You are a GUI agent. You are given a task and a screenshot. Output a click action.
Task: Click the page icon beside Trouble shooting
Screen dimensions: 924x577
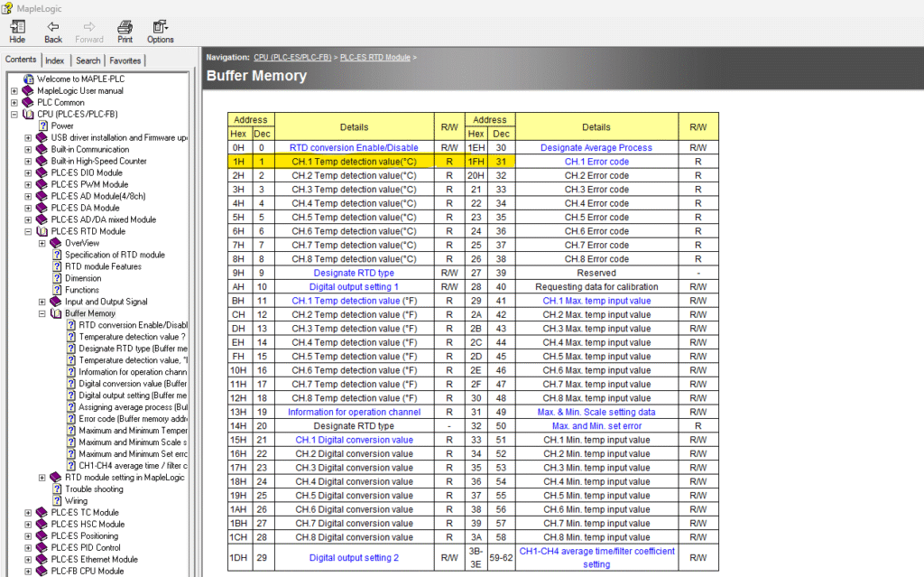[57, 489]
